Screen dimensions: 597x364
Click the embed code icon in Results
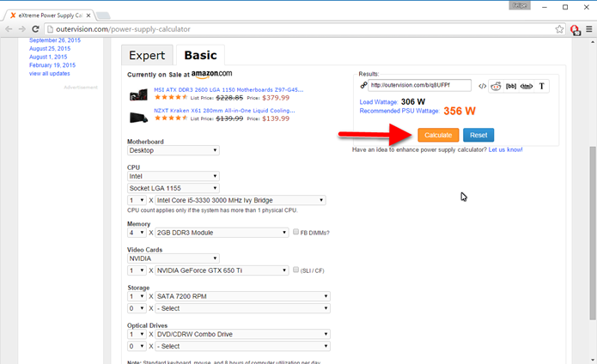483,86
